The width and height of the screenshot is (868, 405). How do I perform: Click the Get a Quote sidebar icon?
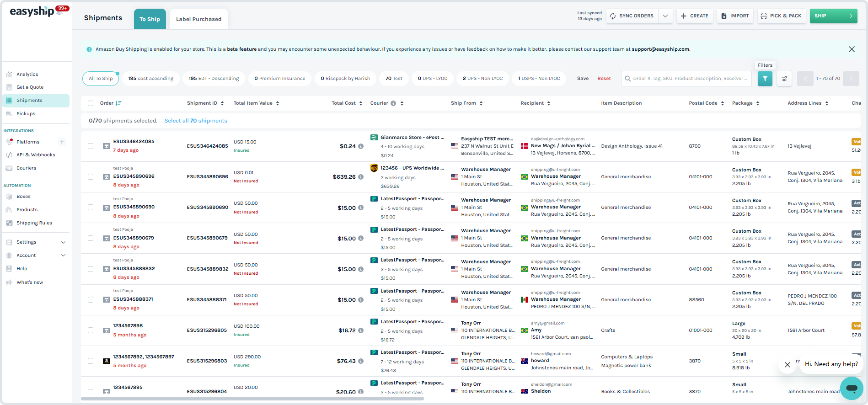[x=9, y=87]
